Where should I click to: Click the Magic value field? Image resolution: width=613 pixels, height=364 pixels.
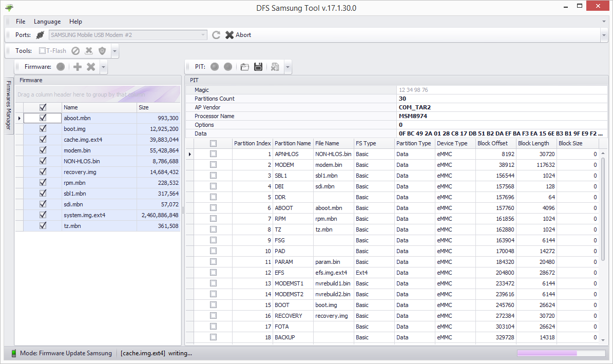(x=502, y=90)
